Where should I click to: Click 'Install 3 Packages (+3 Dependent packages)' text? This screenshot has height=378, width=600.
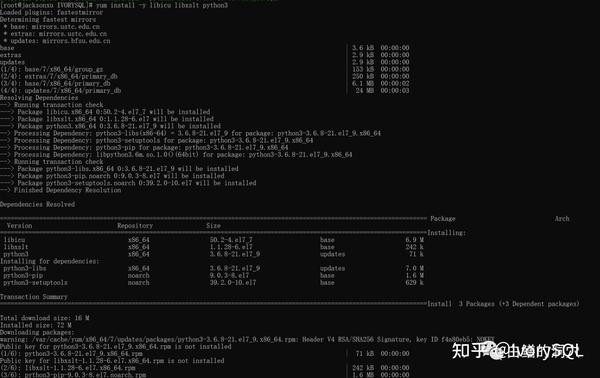503,304
